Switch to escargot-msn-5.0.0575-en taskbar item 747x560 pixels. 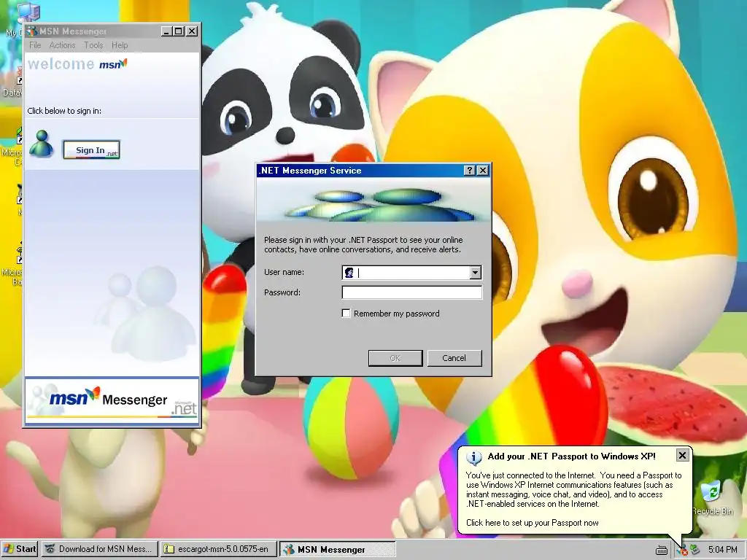tap(218, 549)
